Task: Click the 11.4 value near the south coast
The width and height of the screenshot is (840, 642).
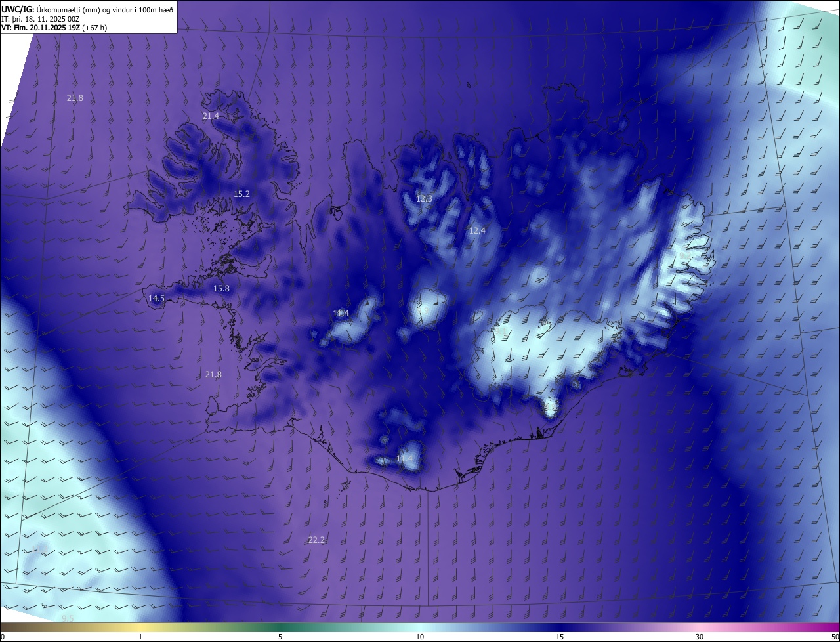Action: tap(405, 458)
